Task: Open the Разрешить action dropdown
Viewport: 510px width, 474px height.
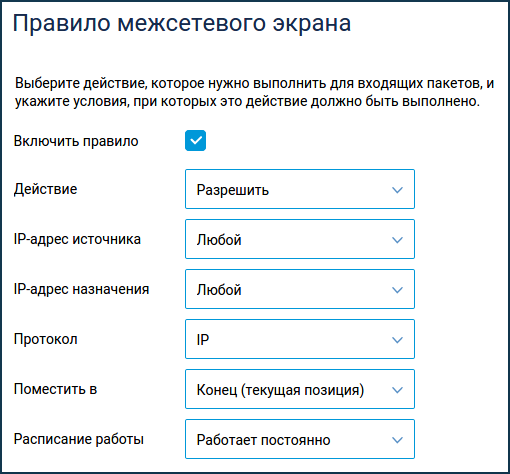Action: pyautogui.click(x=300, y=189)
